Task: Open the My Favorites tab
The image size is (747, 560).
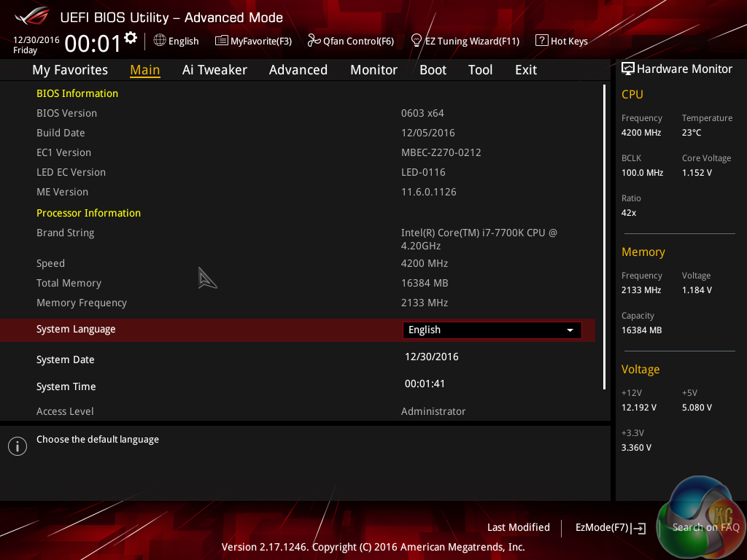Action: pos(70,70)
